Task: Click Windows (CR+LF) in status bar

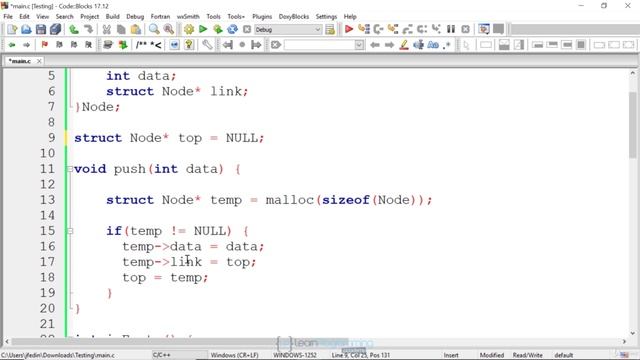Action: click(x=235, y=355)
